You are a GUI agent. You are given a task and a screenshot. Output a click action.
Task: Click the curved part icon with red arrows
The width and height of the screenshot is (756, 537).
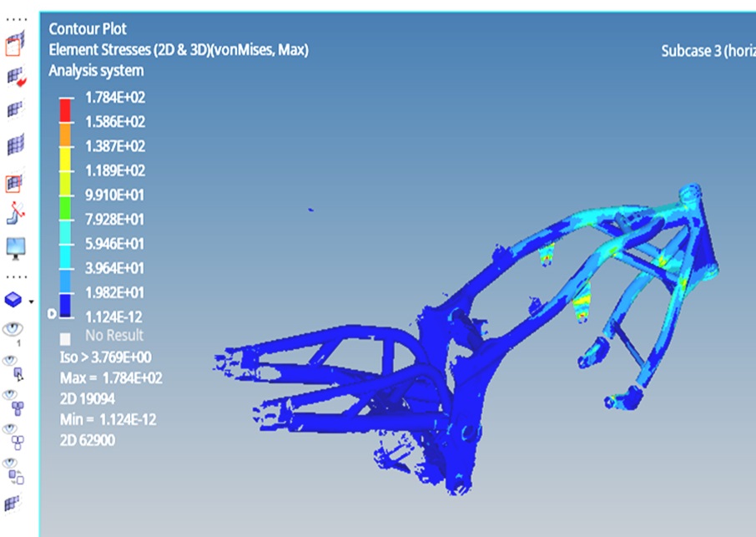point(15,215)
